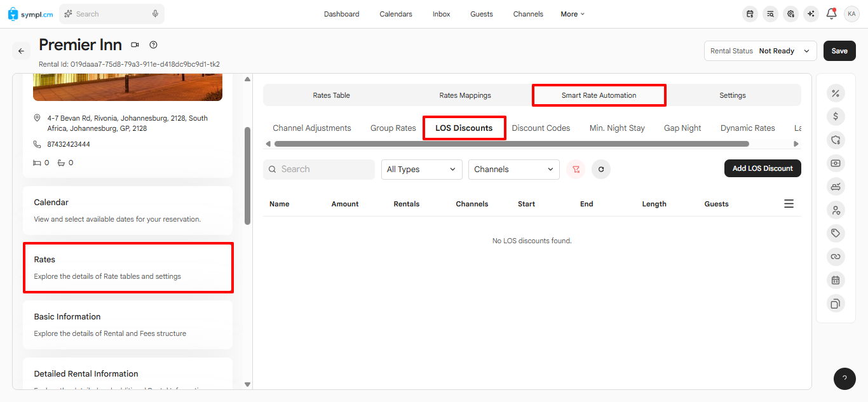Open the Gap Night sub-tab
Image resolution: width=868 pixels, height=402 pixels.
pos(682,128)
